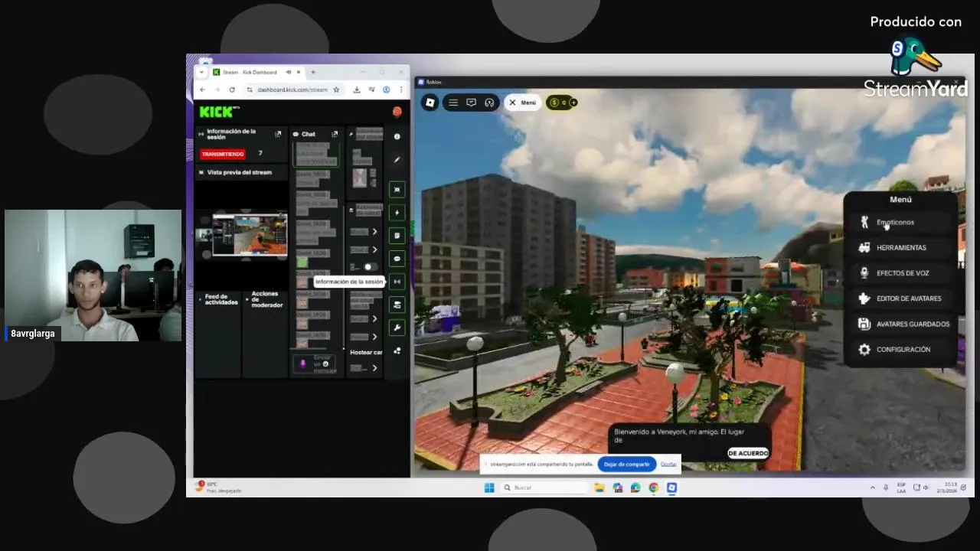Click the Roblox logo button in the game

pos(430,103)
